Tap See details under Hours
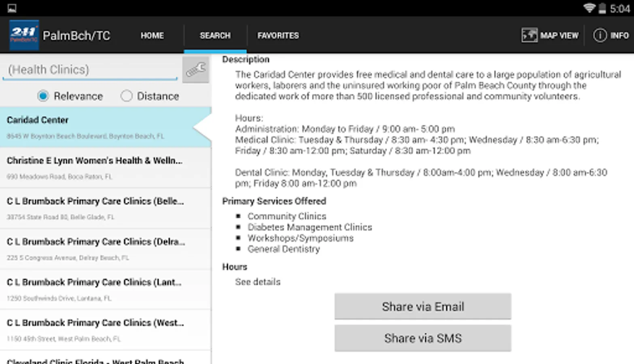The height and width of the screenshot is (364, 634). point(258,282)
